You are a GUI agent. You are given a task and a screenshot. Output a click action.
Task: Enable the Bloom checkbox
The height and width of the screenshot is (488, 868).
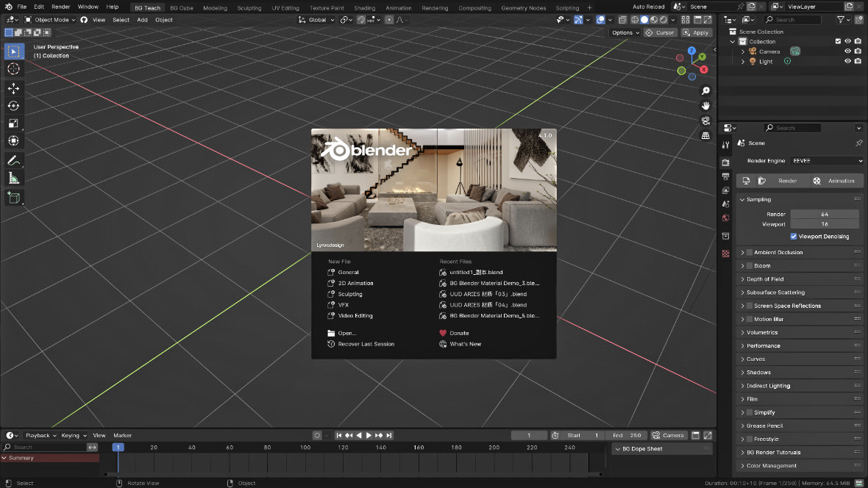(x=750, y=265)
